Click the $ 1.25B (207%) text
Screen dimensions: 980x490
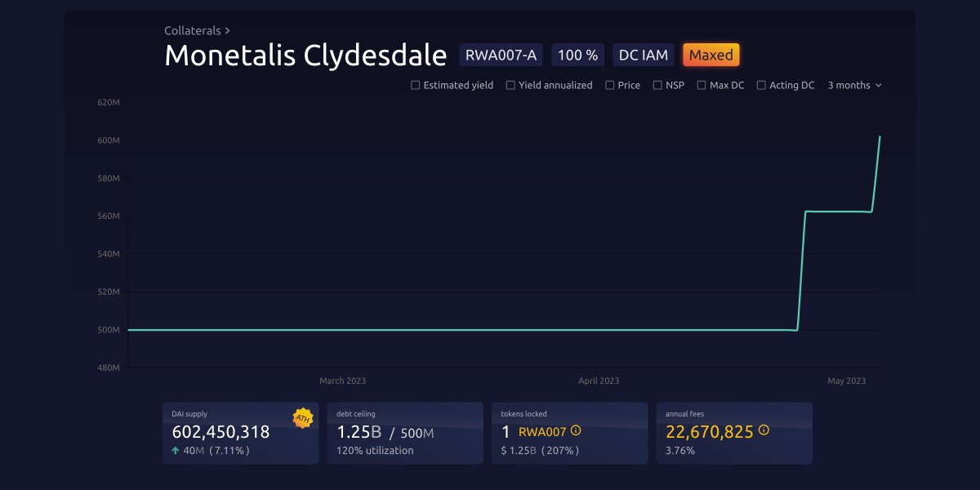pyautogui.click(x=540, y=450)
